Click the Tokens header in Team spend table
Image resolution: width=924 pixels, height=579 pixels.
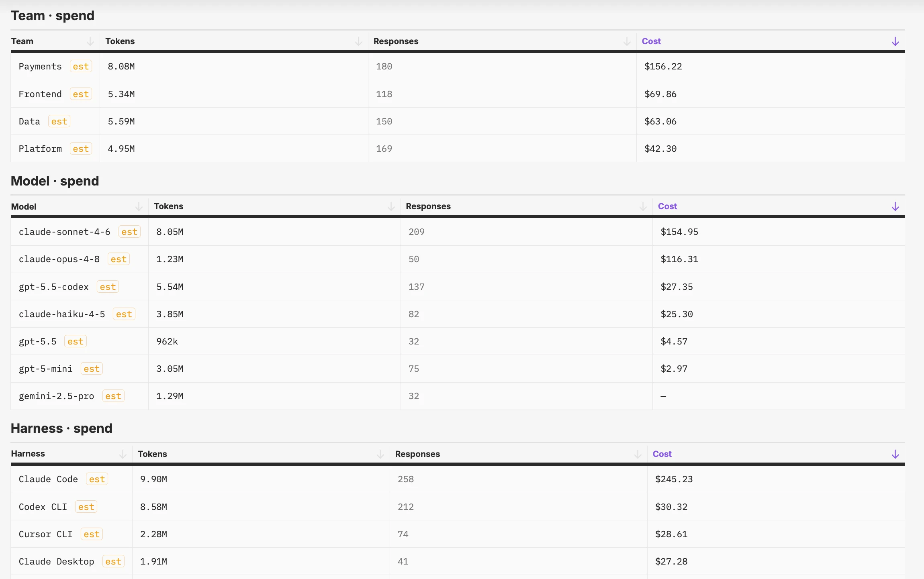pos(120,41)
